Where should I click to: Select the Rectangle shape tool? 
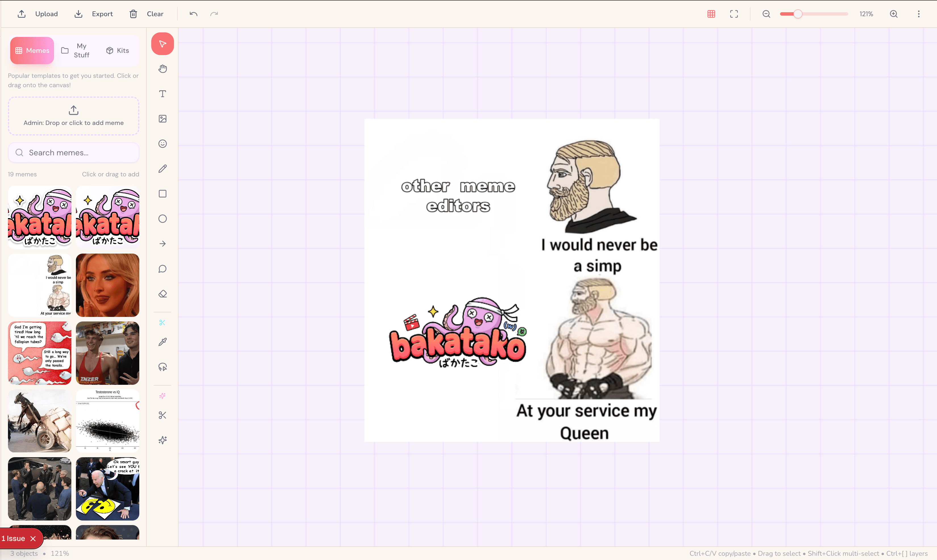tap(162, 194)
